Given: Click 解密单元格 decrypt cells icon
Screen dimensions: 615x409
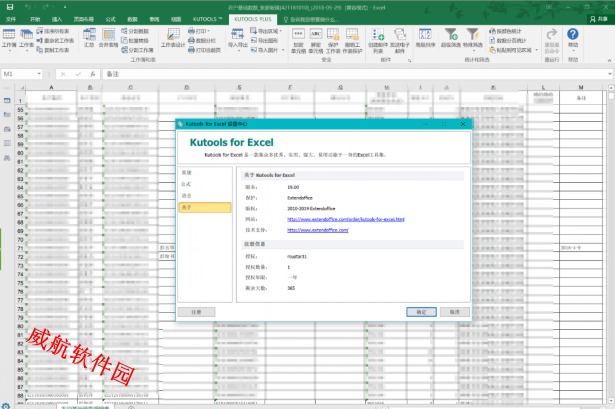Looking at the screenshot, I should pyautogui.click(x=316, y=42).
